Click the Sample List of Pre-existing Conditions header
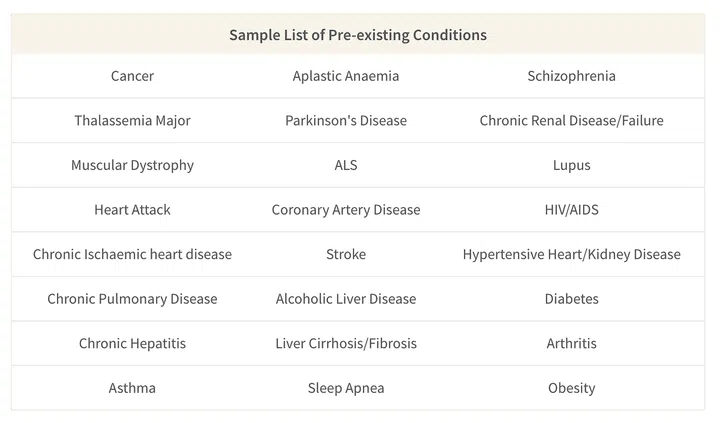 click(358, 35)
